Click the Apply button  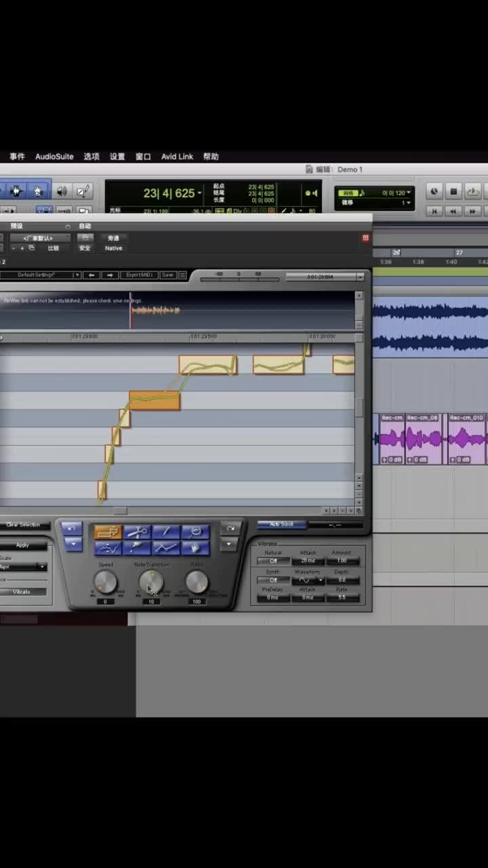pyautogui.click(x=23, y=545)
